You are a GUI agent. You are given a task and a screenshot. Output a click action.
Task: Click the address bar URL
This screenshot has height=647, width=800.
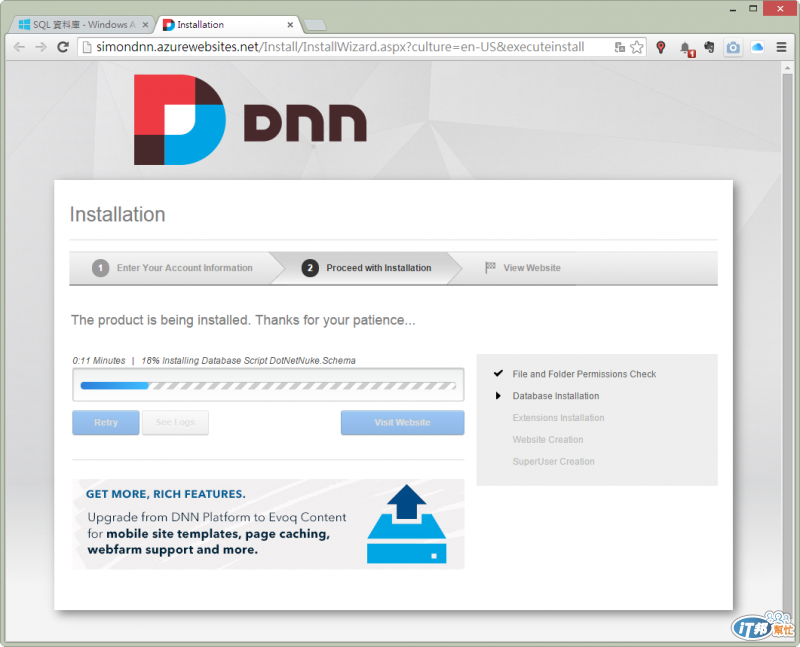pos(340,47)
